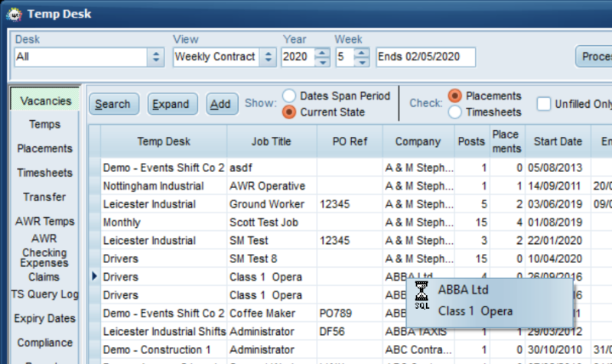Click the ABC Contra... company cell
Image resolution: width=612 pixels, height=364 pixels.
click(x=418, y=349)
